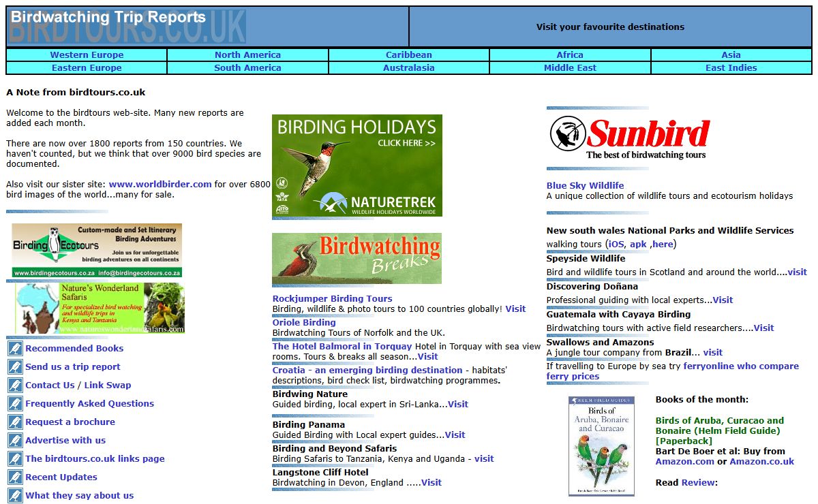Click Visit for Discovering Doñana
Image resolution: width=818 pixels, height=504 pixels.
[723, 300]
